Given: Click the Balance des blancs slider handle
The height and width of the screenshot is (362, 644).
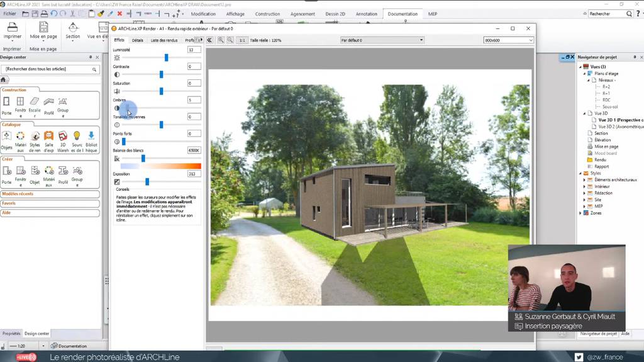Looking at the screenshot, I should (143, 159).
